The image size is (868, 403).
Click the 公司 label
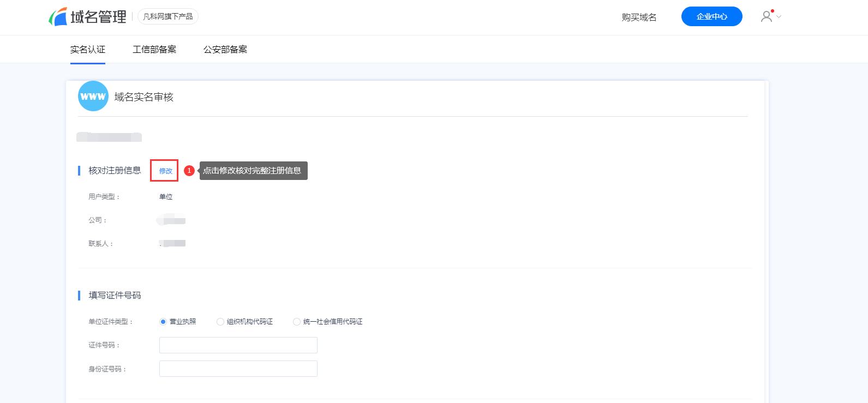coord(97,220)
